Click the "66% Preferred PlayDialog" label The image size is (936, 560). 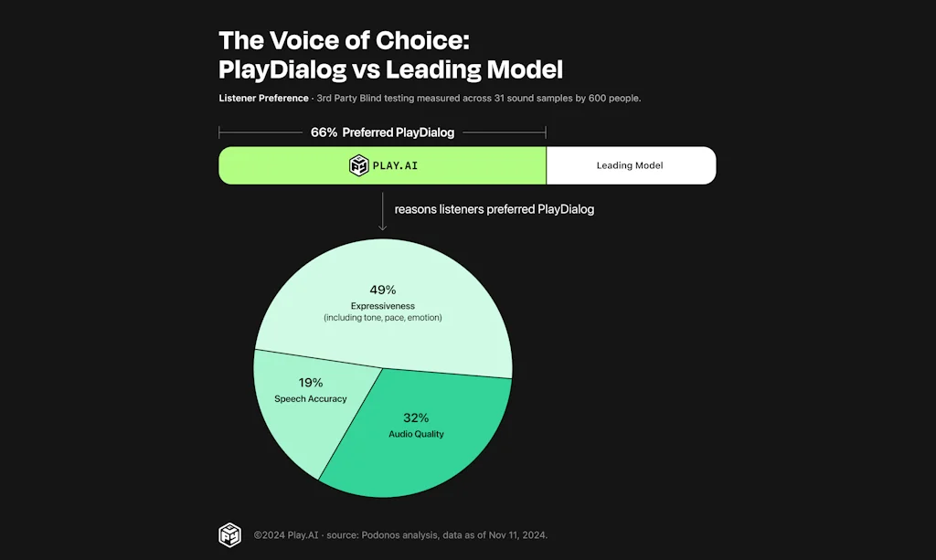[x=382, y=132]
